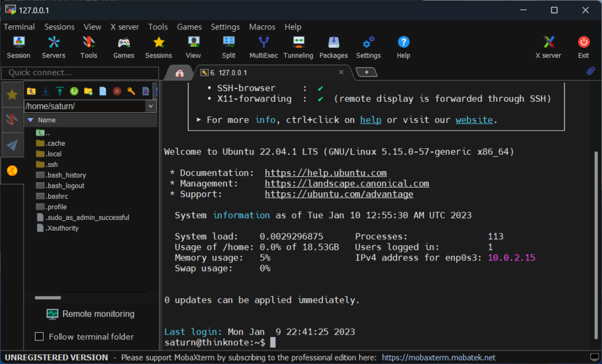This screenshot has width=602, height=364.
Task: Open the Packages manager
Action: click(334, 47)
